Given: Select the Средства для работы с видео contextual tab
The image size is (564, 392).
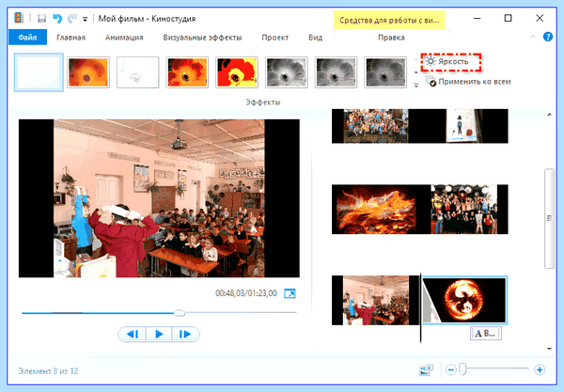Looking at the screenshot, I should [389, 20].
